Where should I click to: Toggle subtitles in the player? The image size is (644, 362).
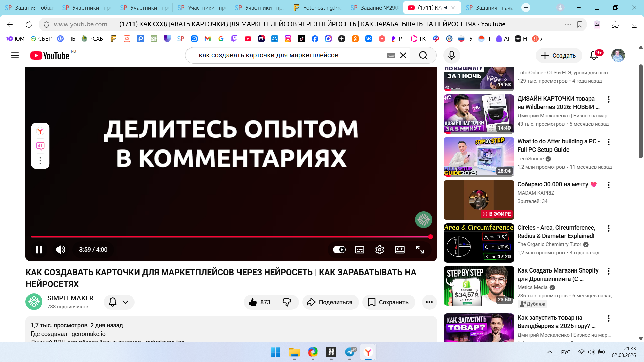[x=359, y=250]
